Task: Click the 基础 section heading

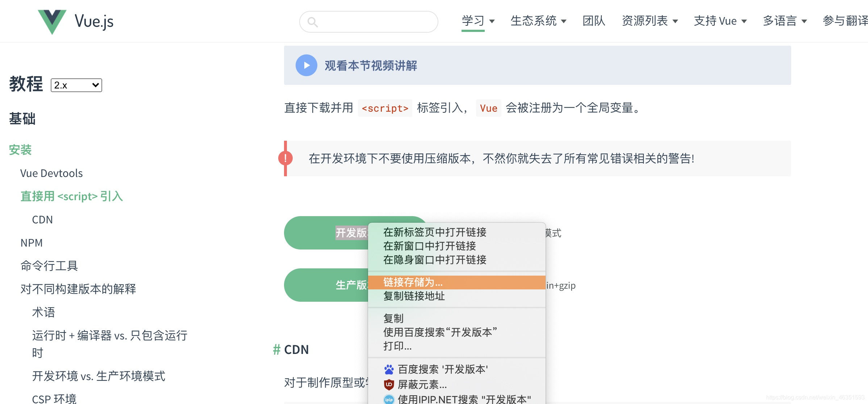Action: tap(22, 119)
